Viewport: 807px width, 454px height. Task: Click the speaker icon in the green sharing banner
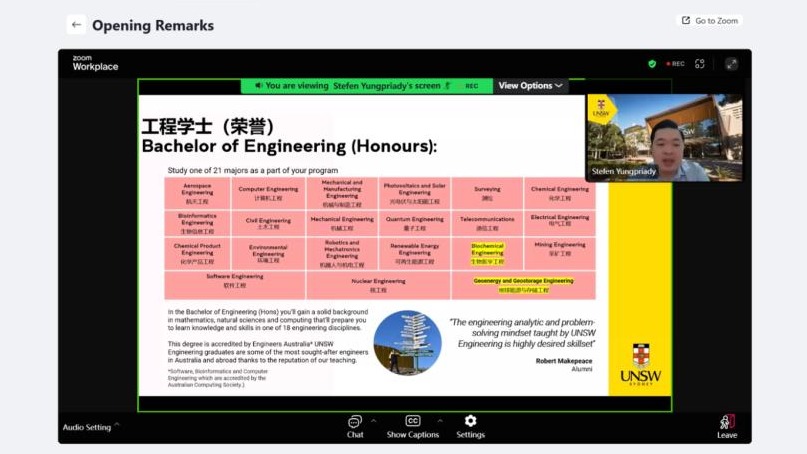[258, 85]
